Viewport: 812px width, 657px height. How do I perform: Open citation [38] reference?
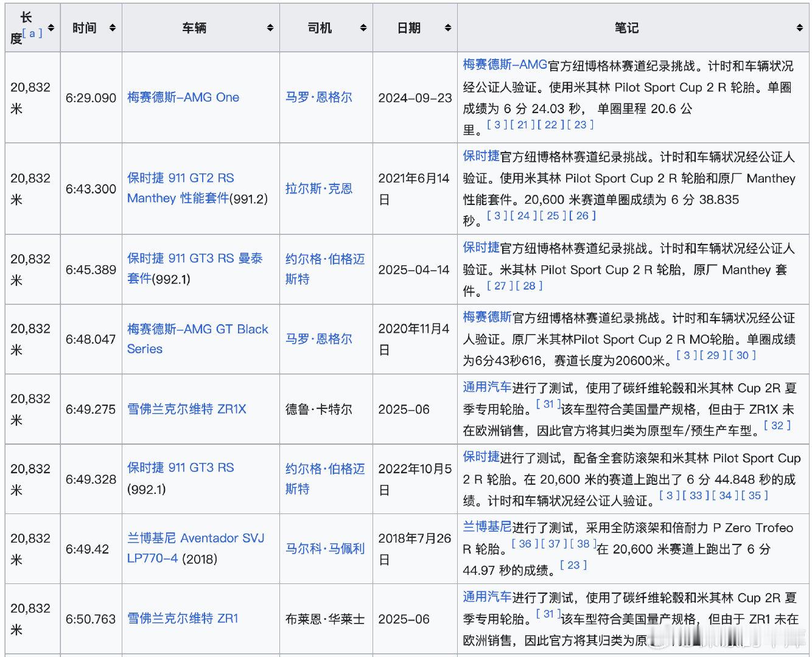583,543
